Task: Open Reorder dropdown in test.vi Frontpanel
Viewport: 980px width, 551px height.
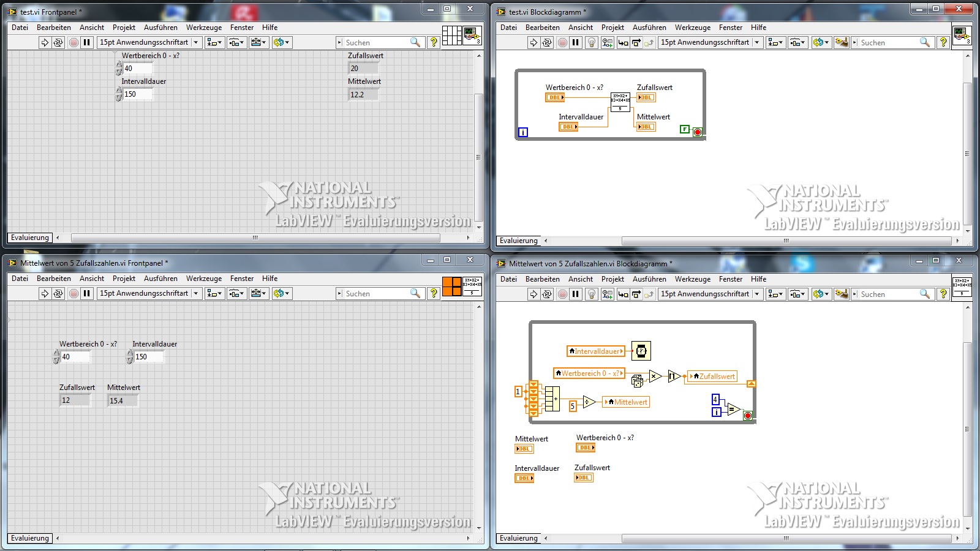Action: 282,42
